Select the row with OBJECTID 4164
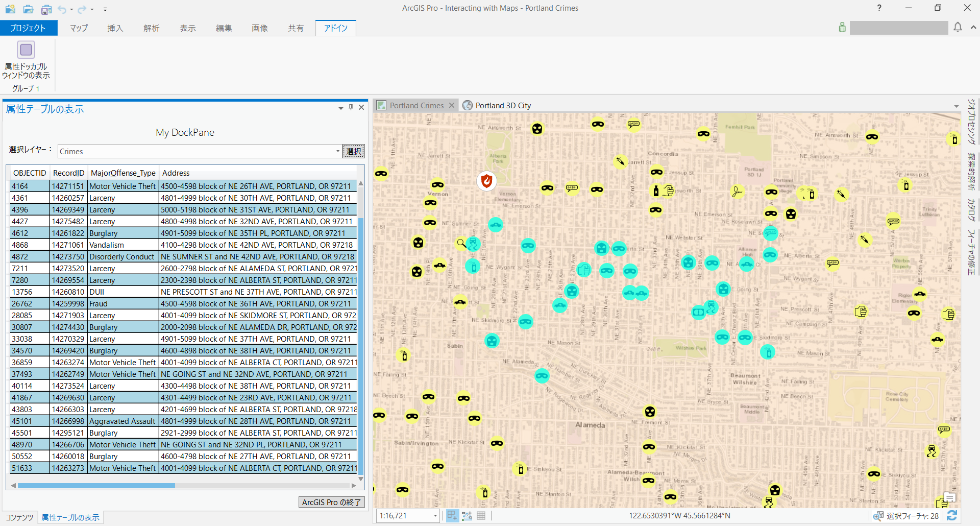The image size is (980, 526). click(x=184, y=186)
